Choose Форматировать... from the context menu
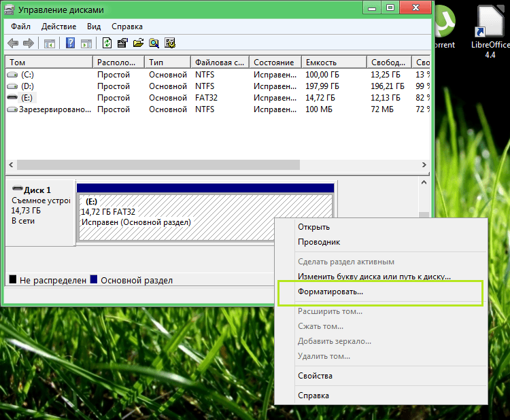 click(330, 292)
